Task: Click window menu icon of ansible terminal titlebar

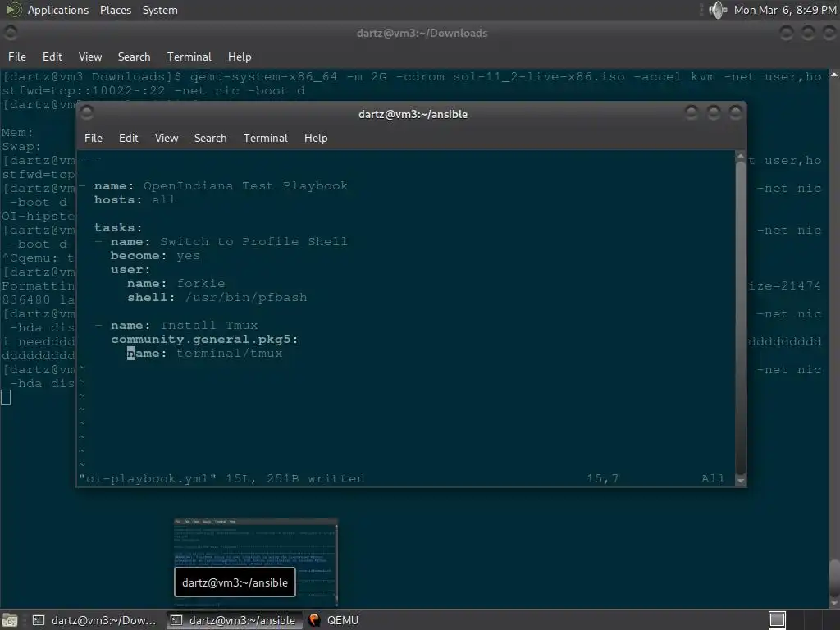Action: point(87,113)
